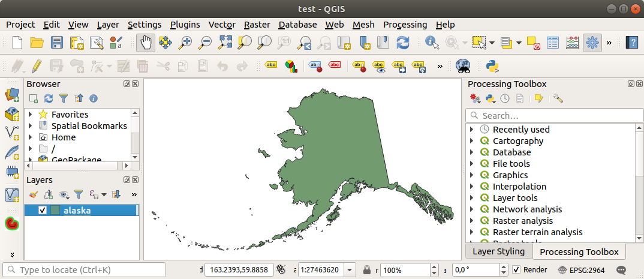Open the map scale dropdown
The width and height of the screenshot is (644, 279).
(x=350, y=270)
